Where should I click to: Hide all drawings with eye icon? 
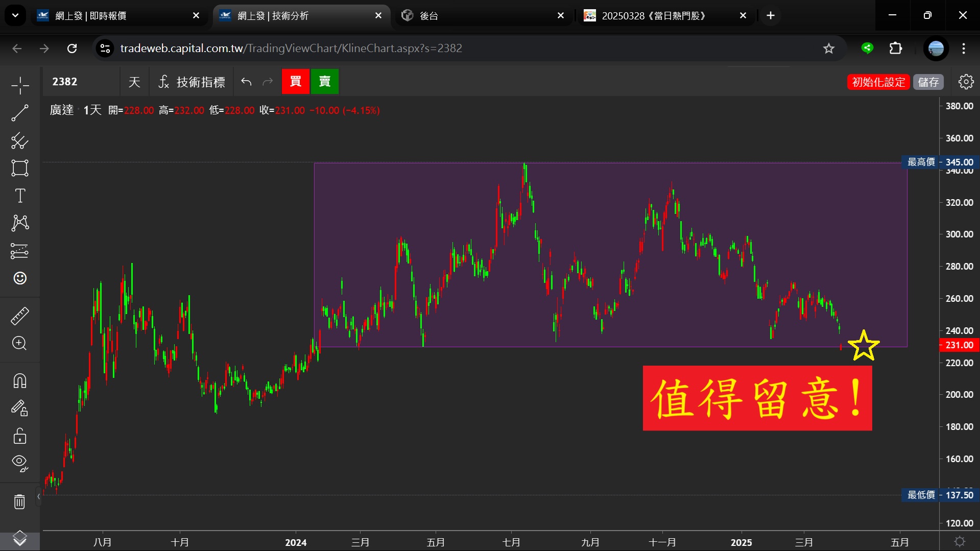[20, 463]
